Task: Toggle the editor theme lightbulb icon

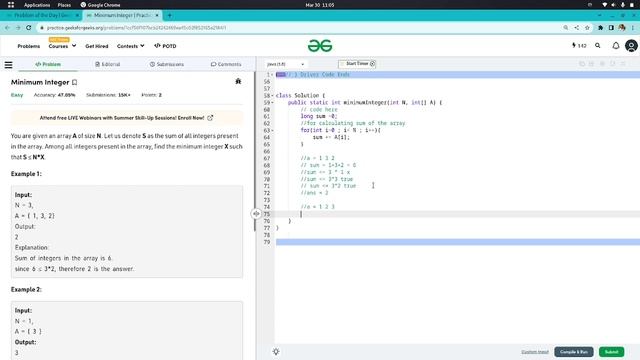Action: [276, 351]
